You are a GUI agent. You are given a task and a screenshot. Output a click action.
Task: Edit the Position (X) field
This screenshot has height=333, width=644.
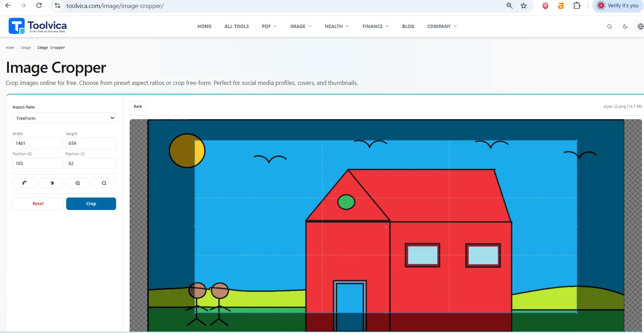click(x=38, y=163)
